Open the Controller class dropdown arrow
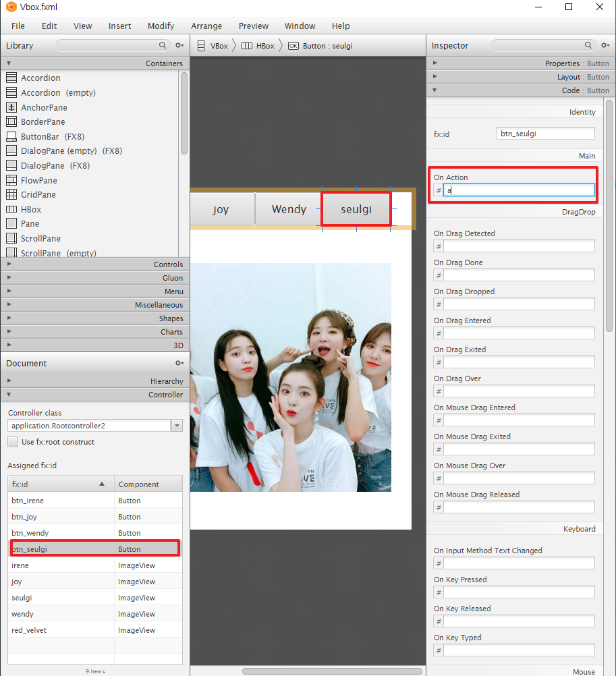 177,426
